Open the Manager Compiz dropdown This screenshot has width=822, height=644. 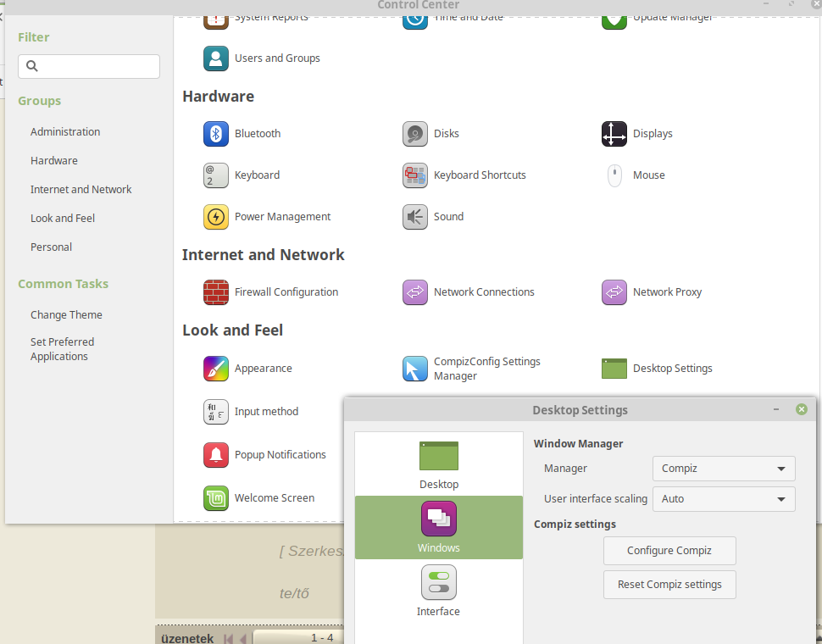(x=724, y=469)
